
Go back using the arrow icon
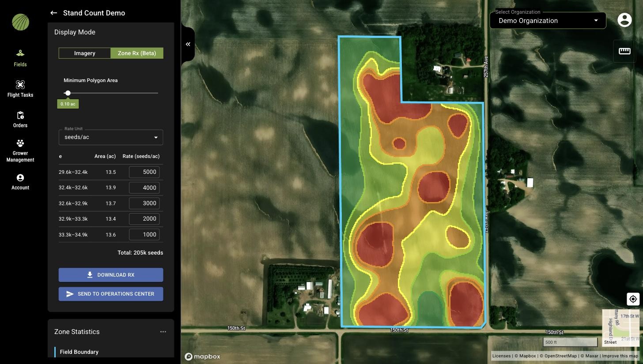[53, 13]
